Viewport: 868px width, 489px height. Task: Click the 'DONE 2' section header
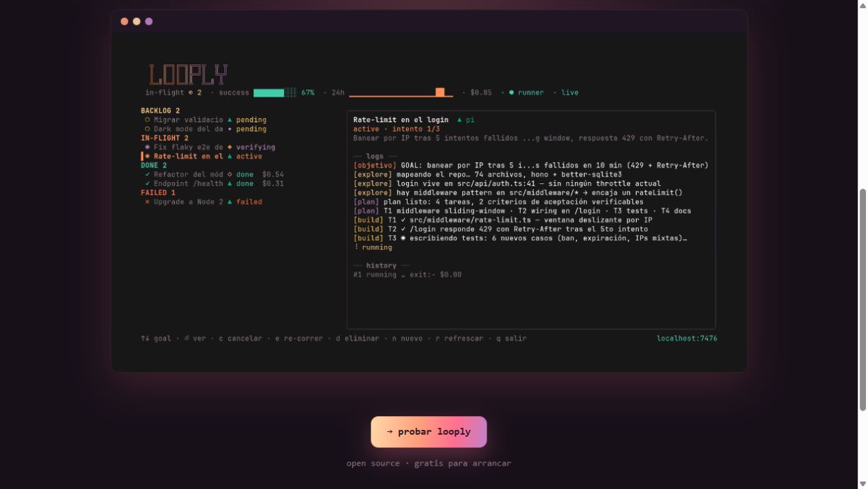pos(154,166)
